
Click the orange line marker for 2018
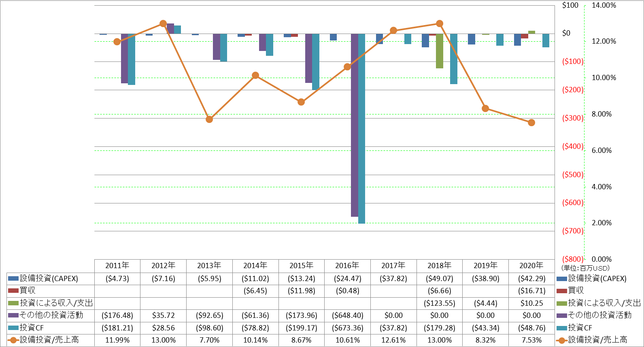tap(440, 23)
